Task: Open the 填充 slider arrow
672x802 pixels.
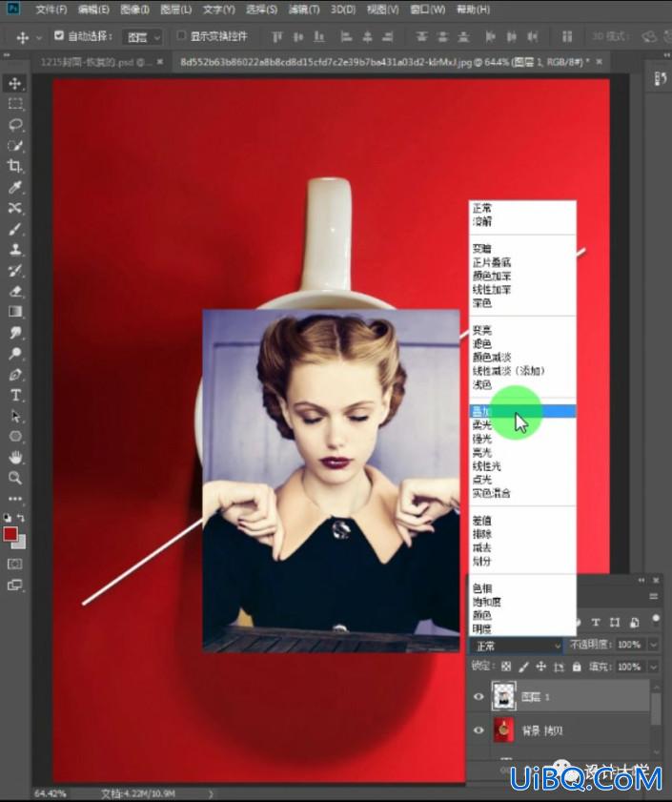Action: click(x=654, y=667)
